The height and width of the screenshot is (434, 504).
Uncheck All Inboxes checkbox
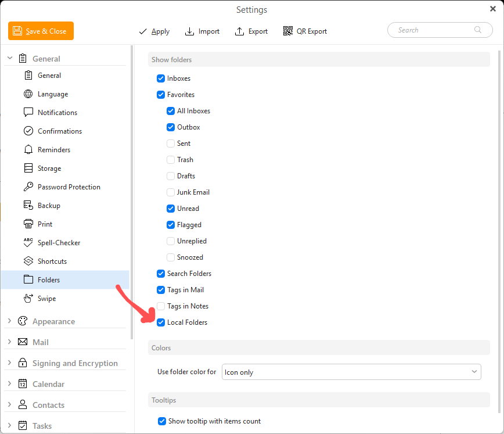tap(171, 110)
